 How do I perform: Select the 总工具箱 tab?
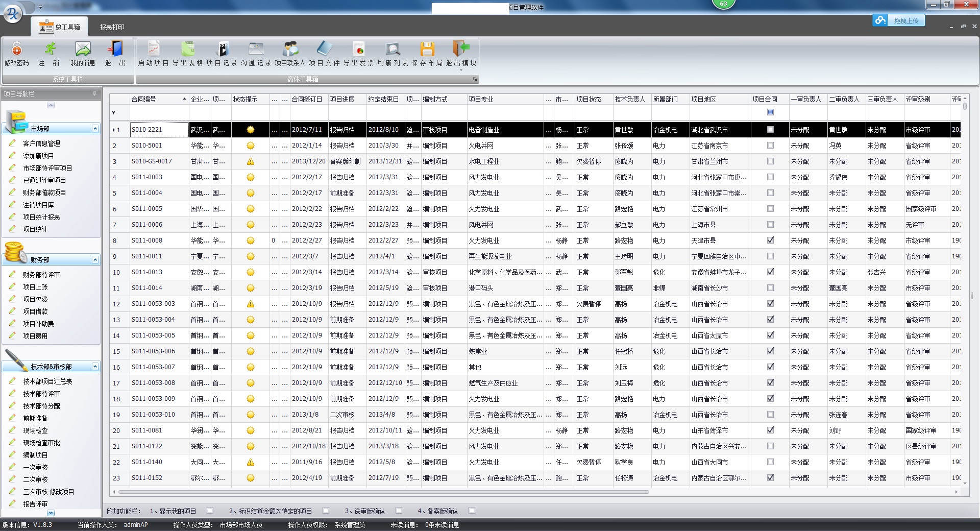click(x=60, y=27)
